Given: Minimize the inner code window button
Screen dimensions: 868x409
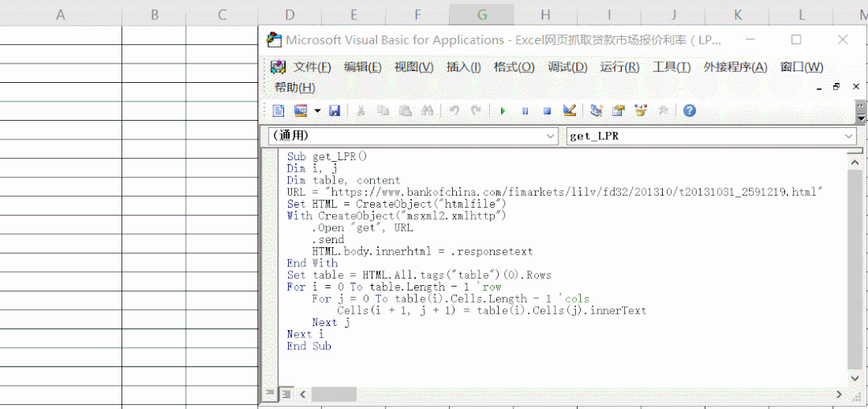Looking at the screenshot, I should [819, 88].
